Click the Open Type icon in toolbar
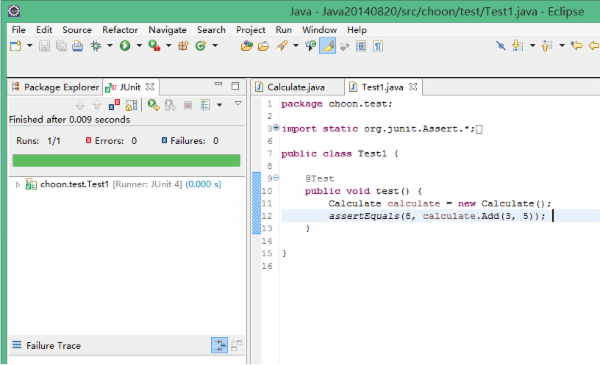 coord(246,46)
